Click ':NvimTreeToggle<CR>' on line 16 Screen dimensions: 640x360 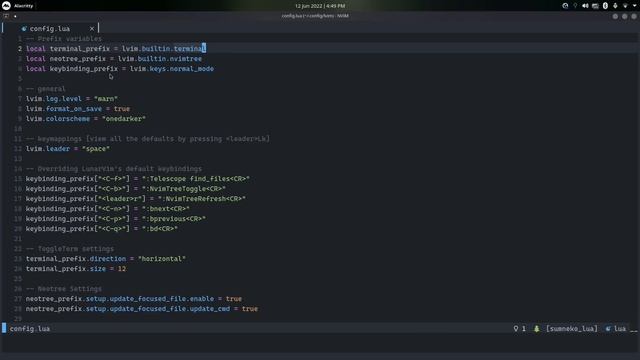coord(184,189)
